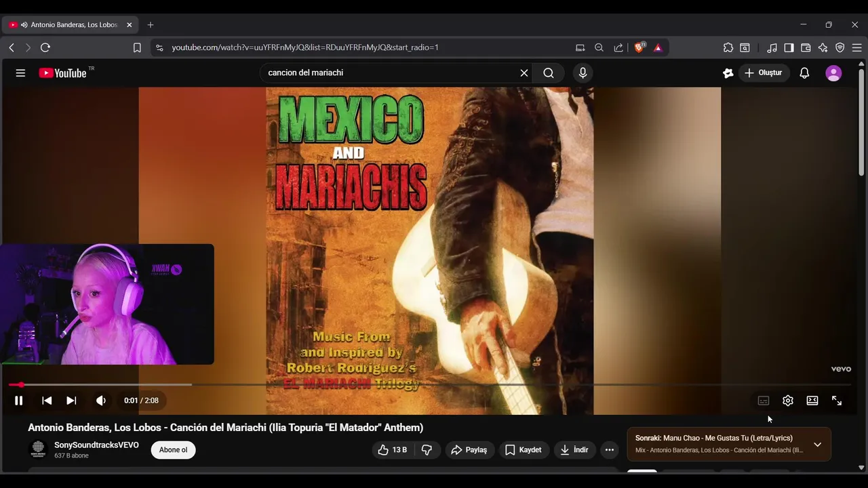Install app icon in address bar
Screen dimensions: 868x488
point(580,47)
